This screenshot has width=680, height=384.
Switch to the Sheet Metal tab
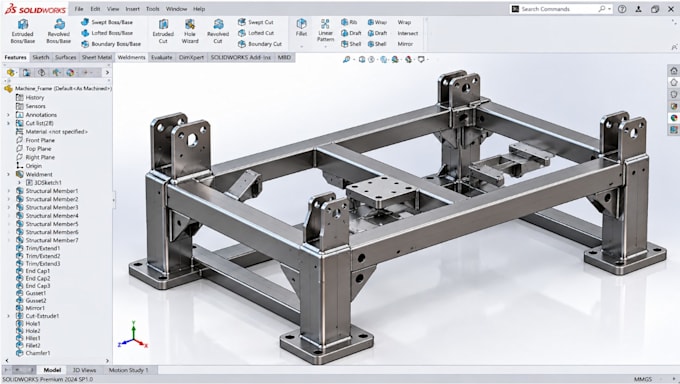click(x=97, y=57)
